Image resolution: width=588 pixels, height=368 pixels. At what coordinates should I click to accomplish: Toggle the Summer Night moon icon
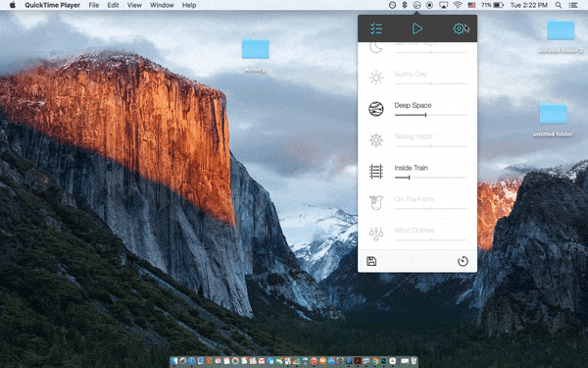tap(375, 47)
